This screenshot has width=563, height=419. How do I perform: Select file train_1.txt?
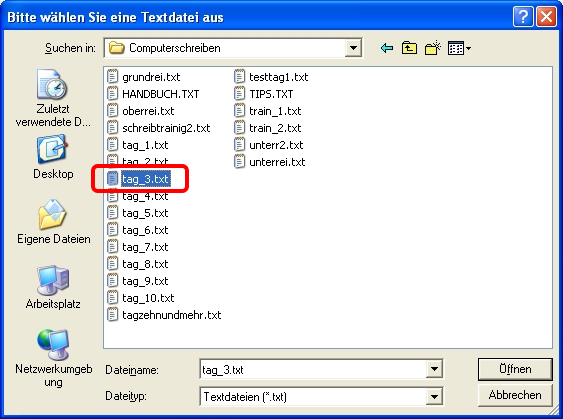point(267,111)
